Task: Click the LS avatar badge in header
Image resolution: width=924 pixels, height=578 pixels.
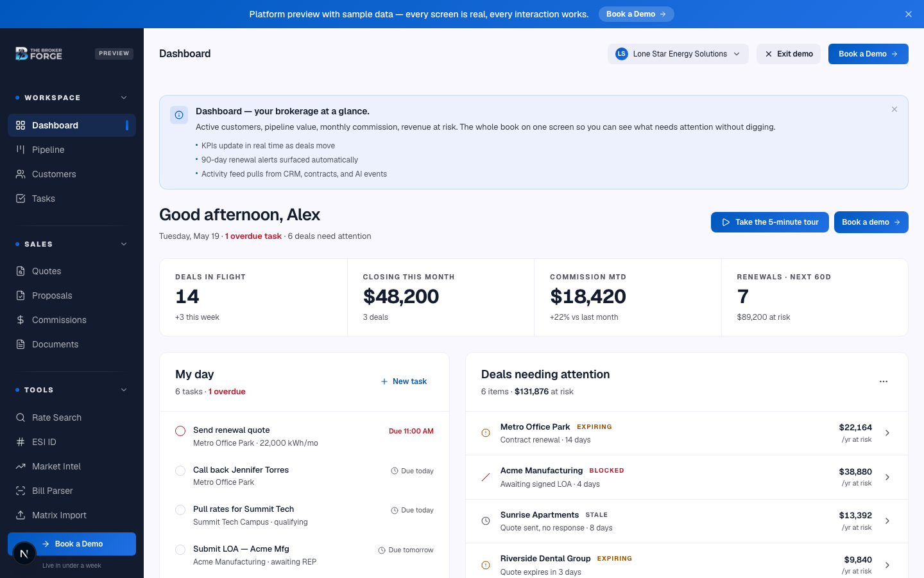Action: (621, 54)
